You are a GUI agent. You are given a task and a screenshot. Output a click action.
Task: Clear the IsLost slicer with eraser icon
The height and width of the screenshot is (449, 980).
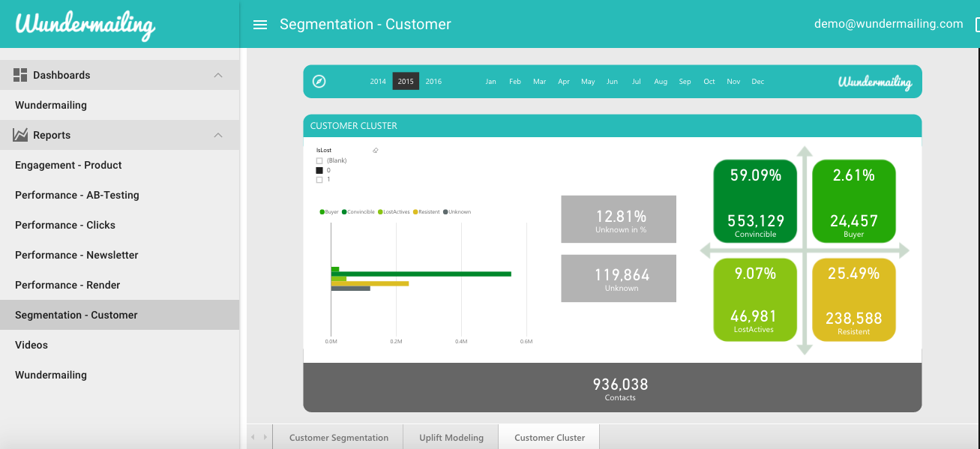pyautogui.click(x=376, y=151)
